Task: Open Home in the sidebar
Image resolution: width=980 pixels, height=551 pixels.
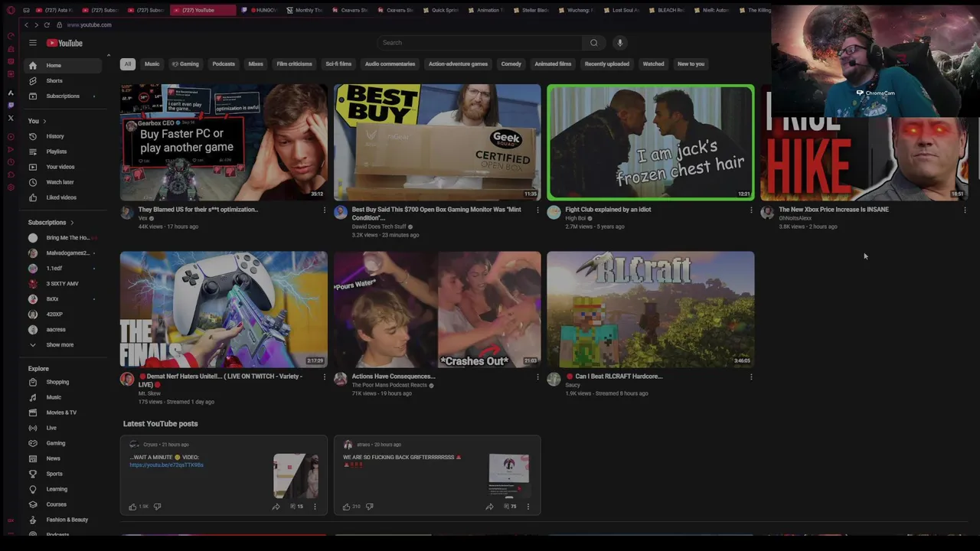Action: tap(63, 66)
